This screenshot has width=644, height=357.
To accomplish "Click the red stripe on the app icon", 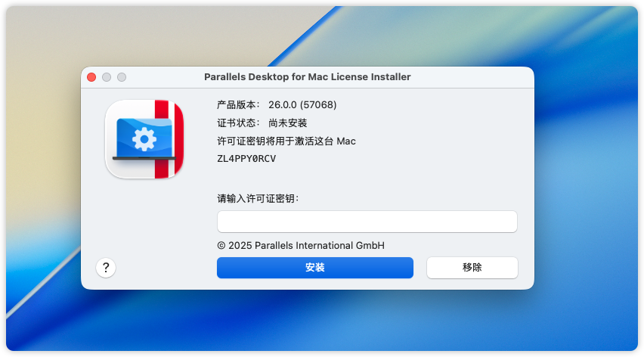I will (x=160, y=139).
